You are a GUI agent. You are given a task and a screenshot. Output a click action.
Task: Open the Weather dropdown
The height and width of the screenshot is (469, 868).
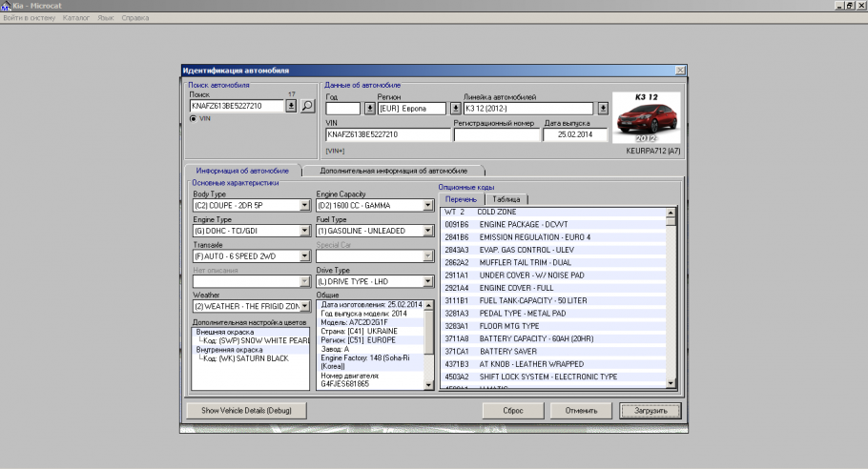(x=304, y=306)
